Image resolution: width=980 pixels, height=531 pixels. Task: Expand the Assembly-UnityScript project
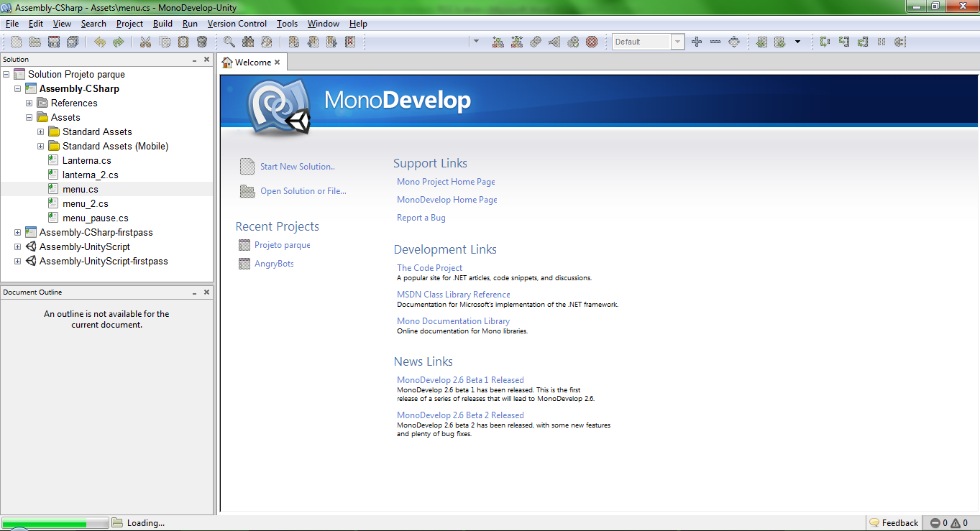click(x=18, y=246)
